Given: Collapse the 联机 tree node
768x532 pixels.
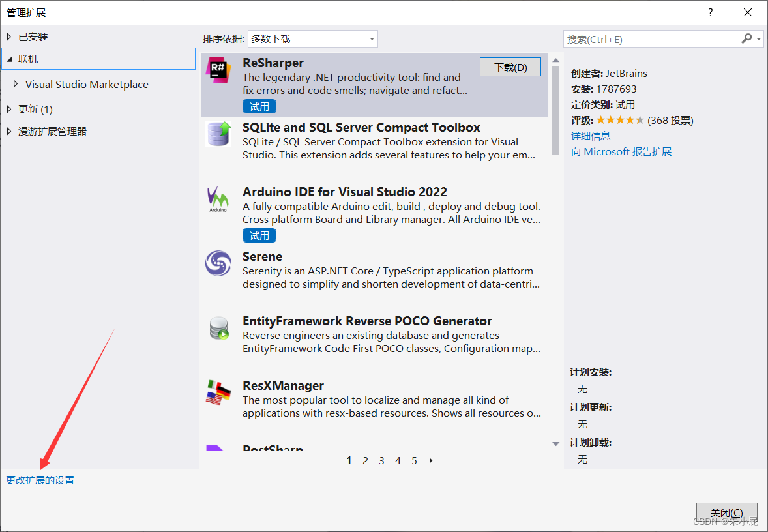Looking at the screenshot, I should point(9,59).
